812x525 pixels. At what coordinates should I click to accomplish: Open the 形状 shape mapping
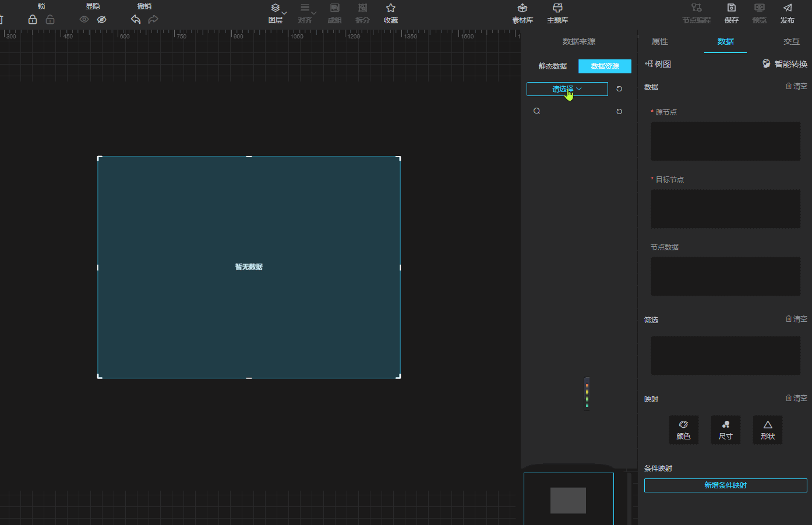click(768, 430)
